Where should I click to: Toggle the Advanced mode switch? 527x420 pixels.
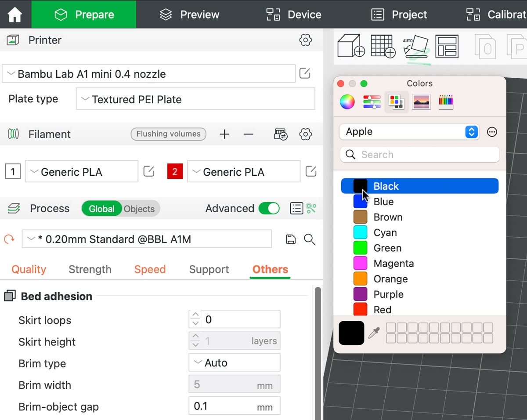(269, 209)
